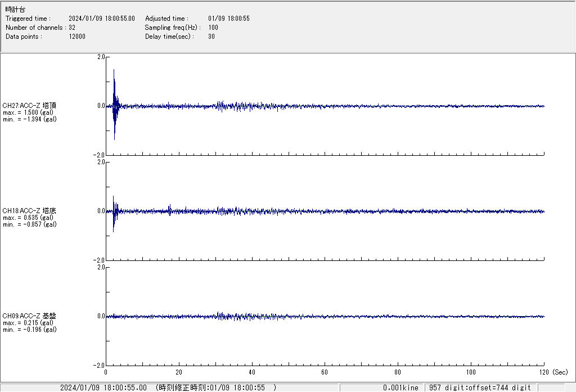
Task: Click the 時刻修正時刻 timestamp in the status bar
Action: (216, 388)
